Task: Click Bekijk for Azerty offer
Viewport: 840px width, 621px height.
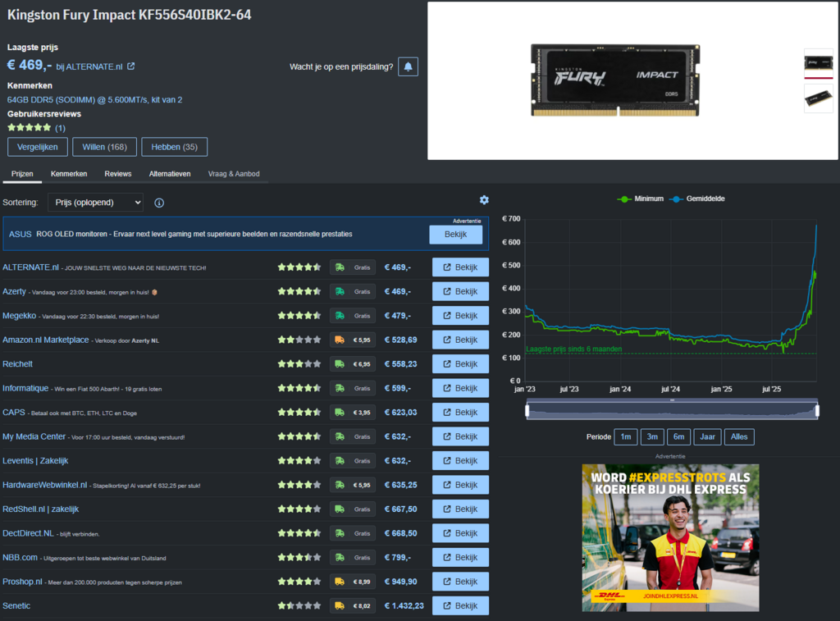Action: coord(461,291)
